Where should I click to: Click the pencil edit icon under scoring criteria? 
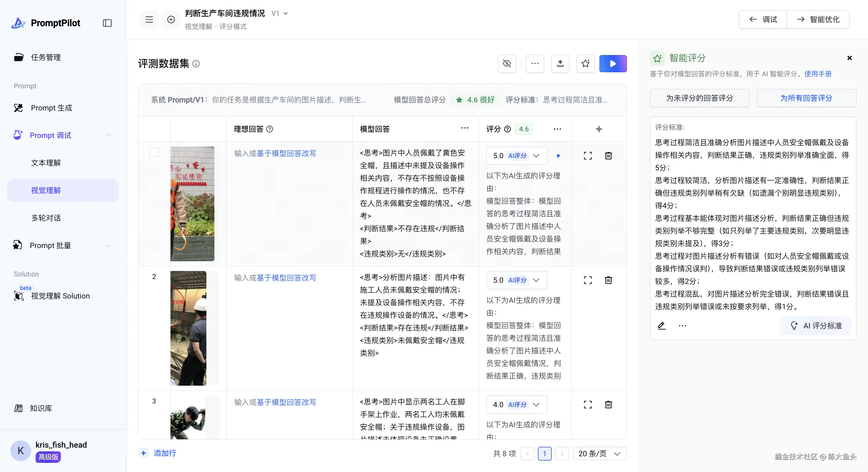(x=661, y=325)
